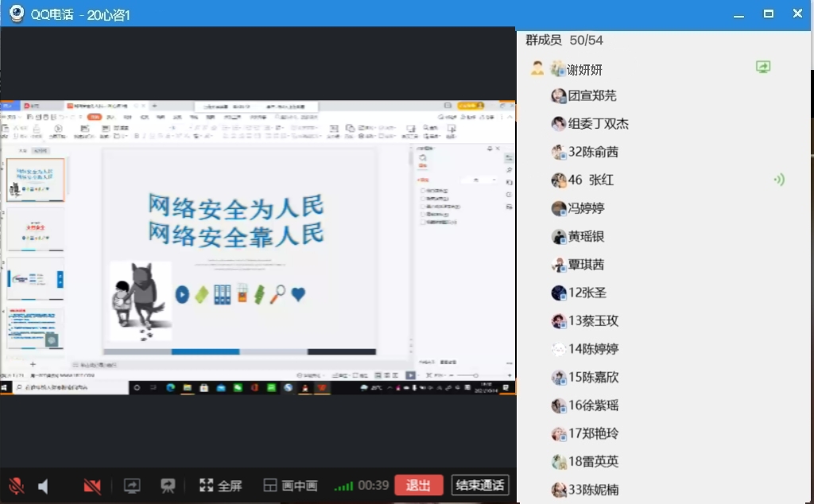Click the shared slide titled 网络安全为人民
Image resolution: width=814 pixels, height=504 pixels.
click(x=236, y=220)
